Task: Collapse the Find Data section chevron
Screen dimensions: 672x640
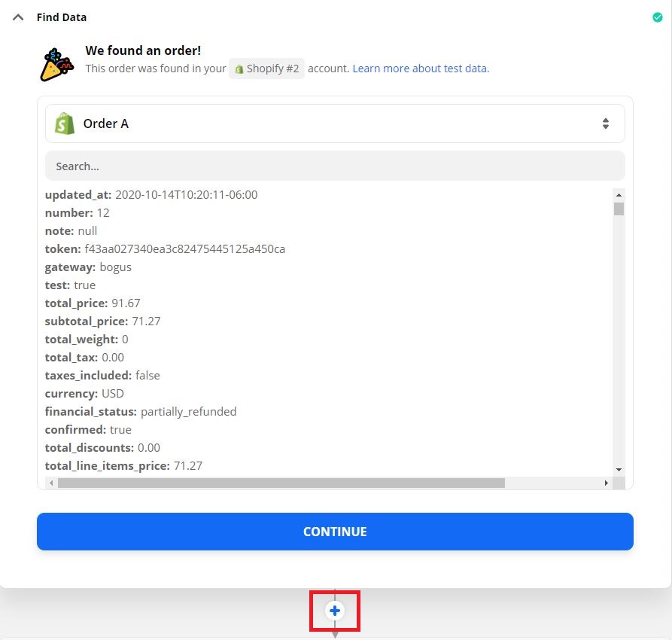Action: coord(18,17)
